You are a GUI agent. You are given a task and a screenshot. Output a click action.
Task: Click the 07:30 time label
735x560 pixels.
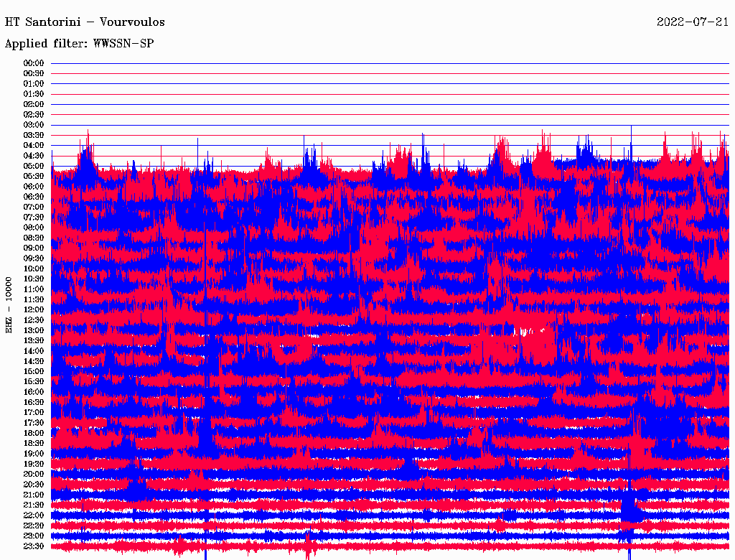[x=34, y=217]
